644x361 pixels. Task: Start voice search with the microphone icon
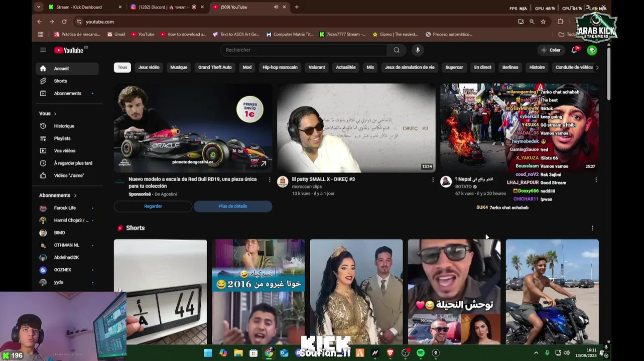pyautogui.click(x=418, y=50)
